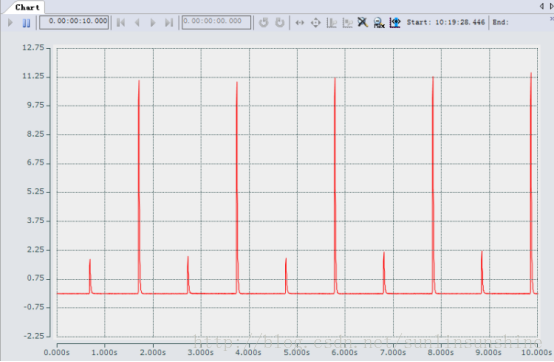The width and height of the screenshot is (554, 362).
Task: Select the pan-all-directions tool
Action: pyautogui.click(x=316, y=23)
